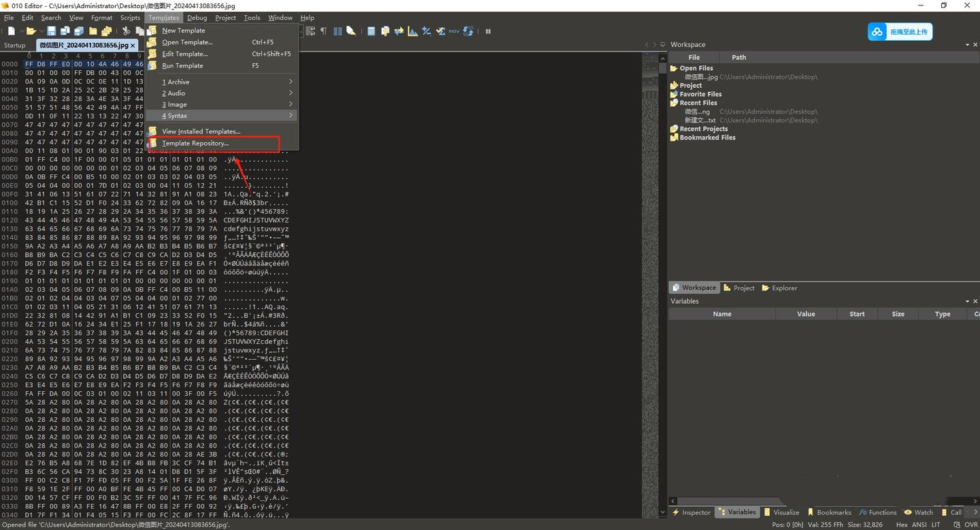The image size is (980, 530).
Task: Switch to the Inspector tab
Action: coord(691,512)
